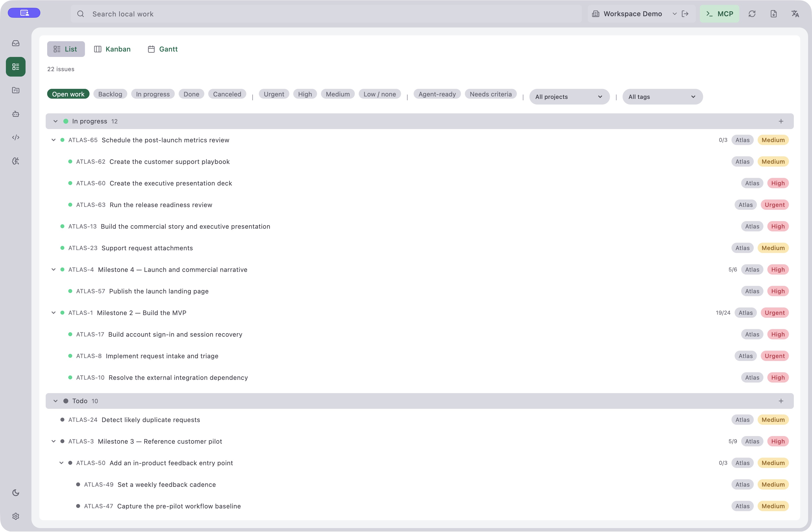The width and height of the screenshot is (812, 532).
Task: Switch to the Gantt view tab
Action: pos(163,49)
